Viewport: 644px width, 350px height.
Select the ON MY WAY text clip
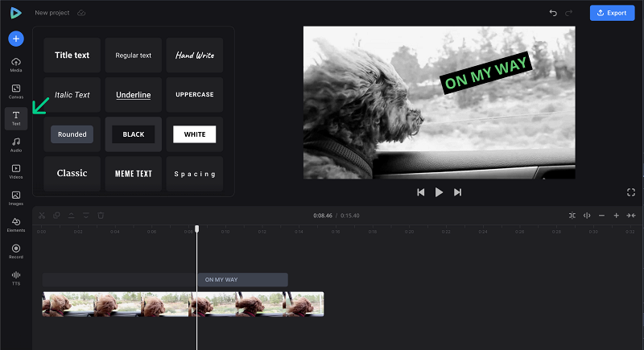pyautogui.click(x=243, y=280)
